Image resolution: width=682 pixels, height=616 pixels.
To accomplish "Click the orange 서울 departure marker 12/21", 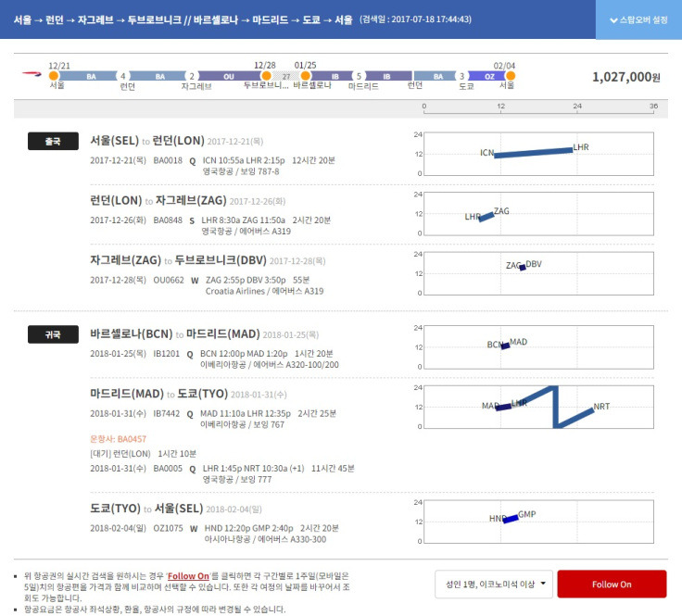I will pos(54,76).
